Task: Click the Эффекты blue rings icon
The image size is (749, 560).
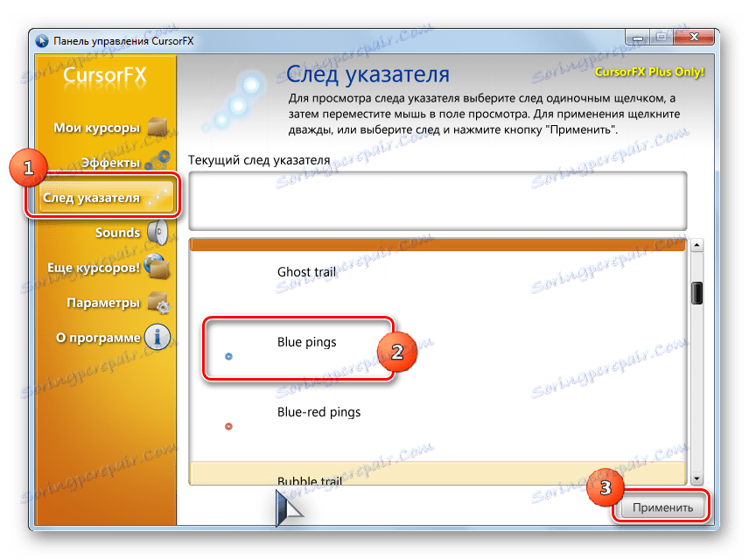Action: point(157,160)
